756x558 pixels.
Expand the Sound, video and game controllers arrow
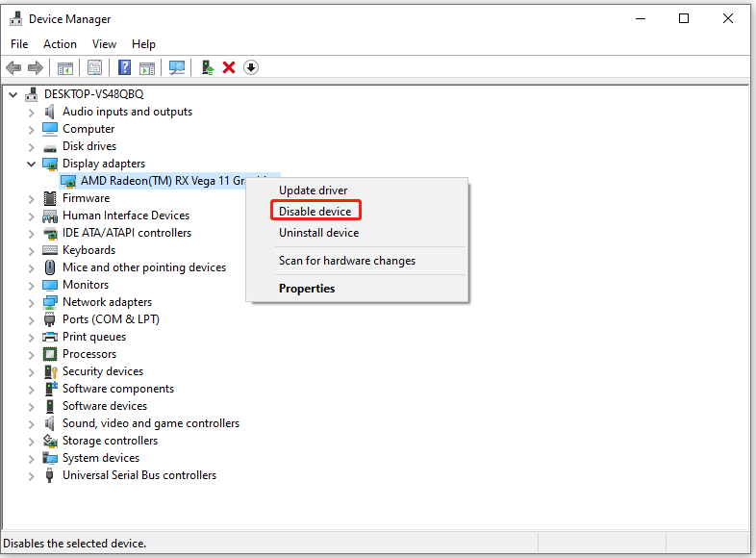click(x=32, y=424)
